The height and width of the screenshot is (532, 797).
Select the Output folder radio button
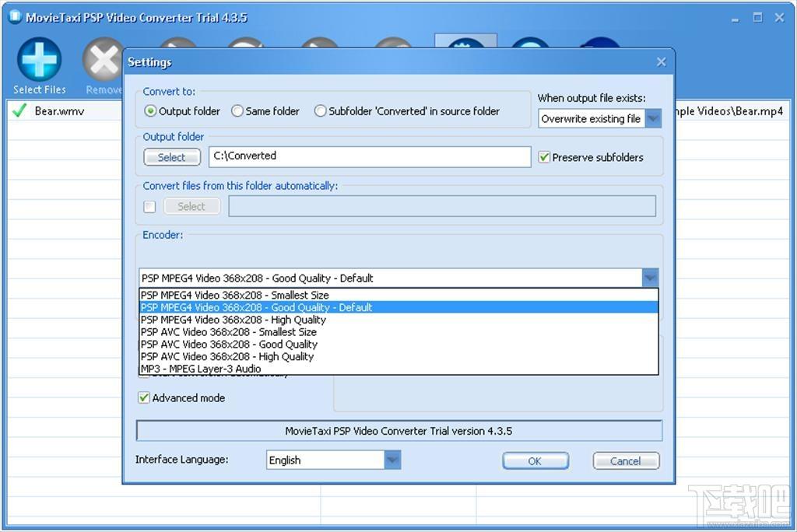(150, 110)
